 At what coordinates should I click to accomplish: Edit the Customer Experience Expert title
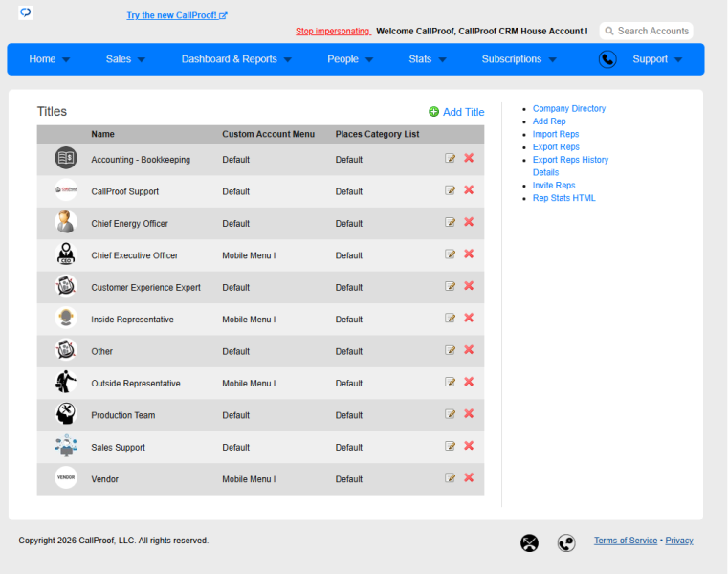450,287
